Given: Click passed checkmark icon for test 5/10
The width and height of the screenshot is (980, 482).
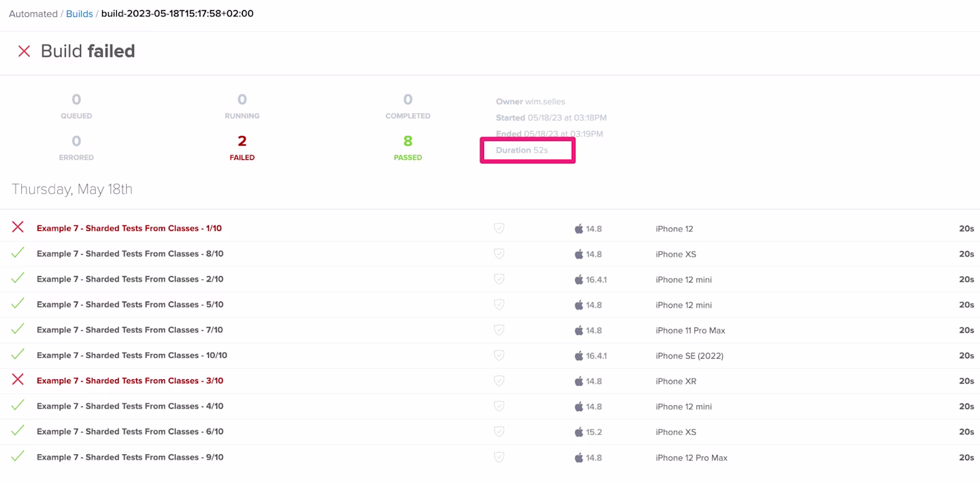Looking at the screenshot, I should click(18, 304).
